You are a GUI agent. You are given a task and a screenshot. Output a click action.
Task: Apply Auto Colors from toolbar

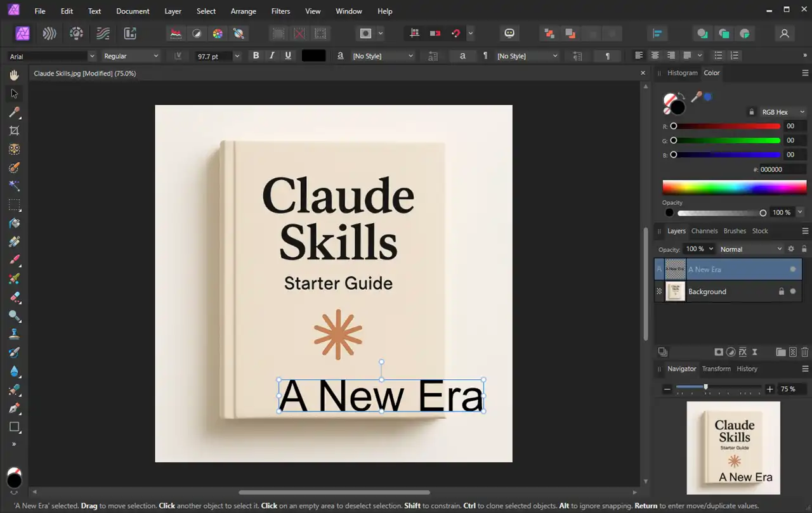218,34
